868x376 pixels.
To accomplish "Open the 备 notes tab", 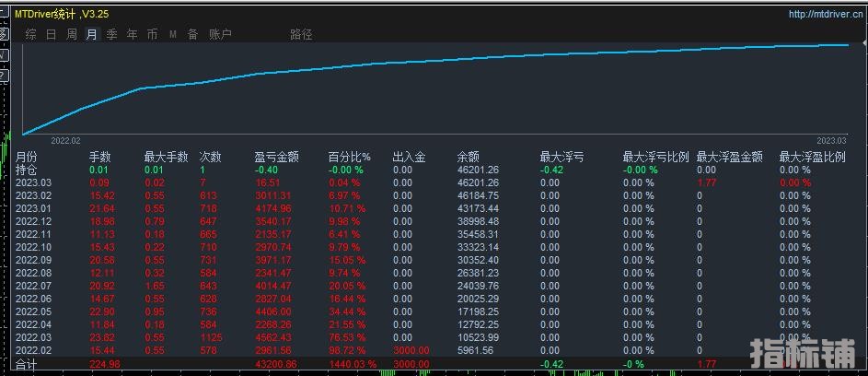I will 192,35.
